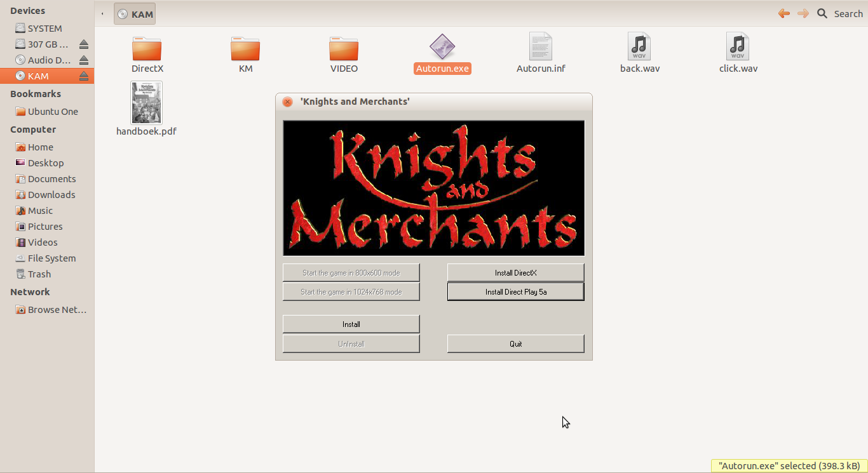The width and height of the screenshot is (868, 473).
Task: Click the 'Knights and Merchants' title bar
Action: [x=434, y=102]
